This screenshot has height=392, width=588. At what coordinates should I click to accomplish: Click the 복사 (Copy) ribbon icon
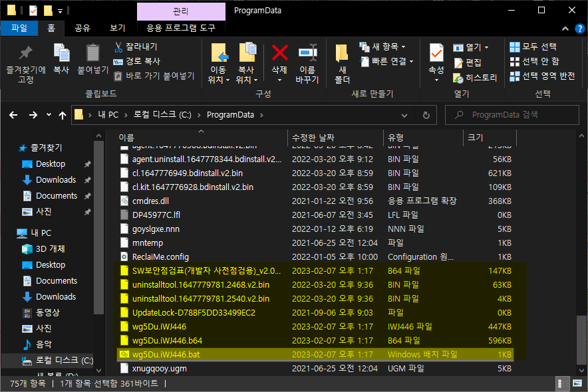[61, 52]
